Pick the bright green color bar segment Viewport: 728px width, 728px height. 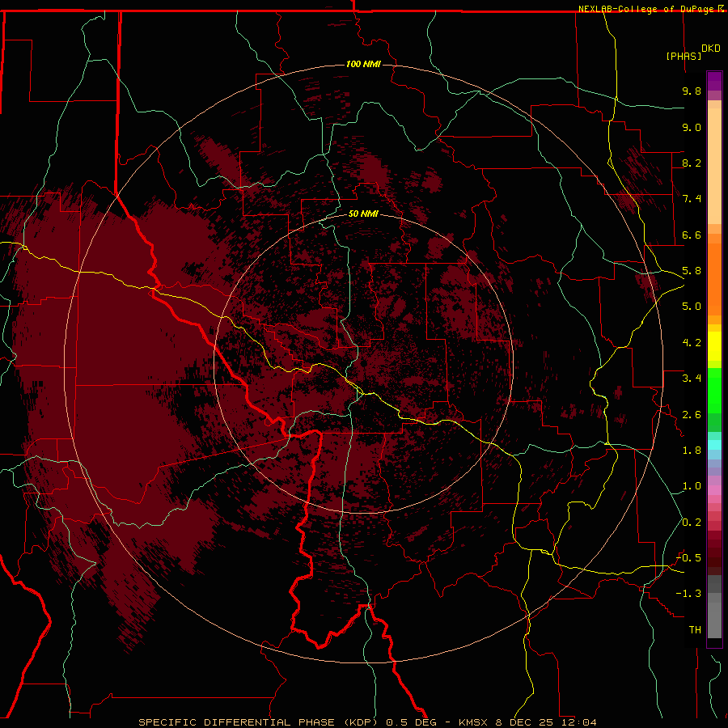point(714,391)
